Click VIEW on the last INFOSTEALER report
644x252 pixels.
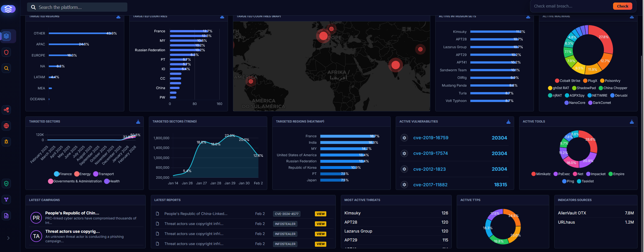pyautogui.click(x=320, y=244)
